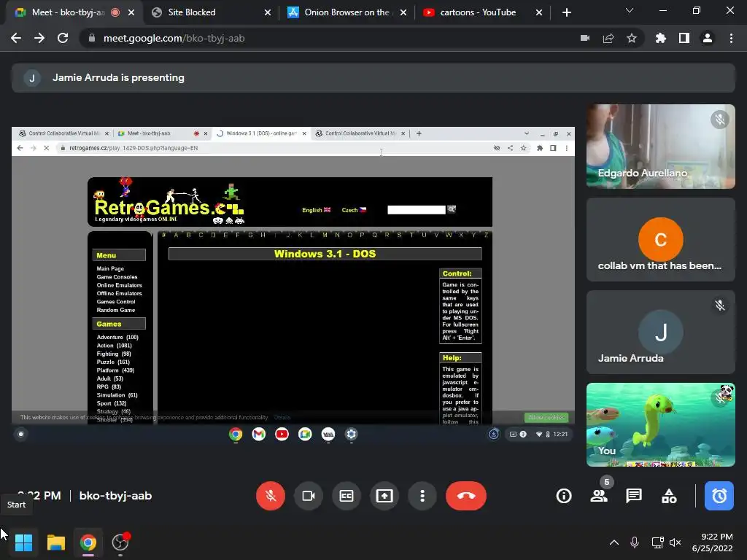The width and height of the screenshot is (747, 560).
Task: Switch to the Onion Browser tab
Action: [347, 12]
